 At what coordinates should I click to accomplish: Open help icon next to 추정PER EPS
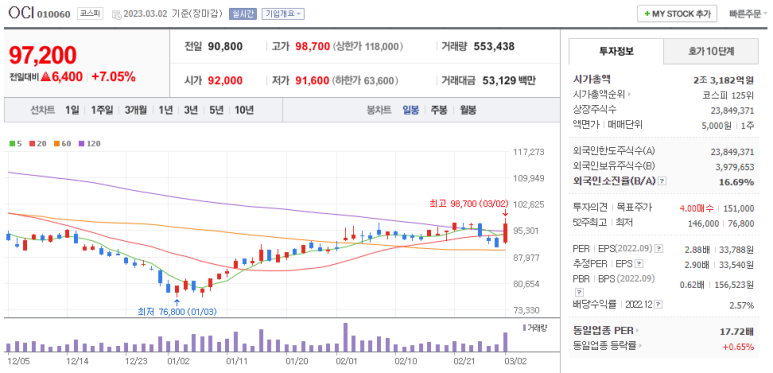pos(639,264)
